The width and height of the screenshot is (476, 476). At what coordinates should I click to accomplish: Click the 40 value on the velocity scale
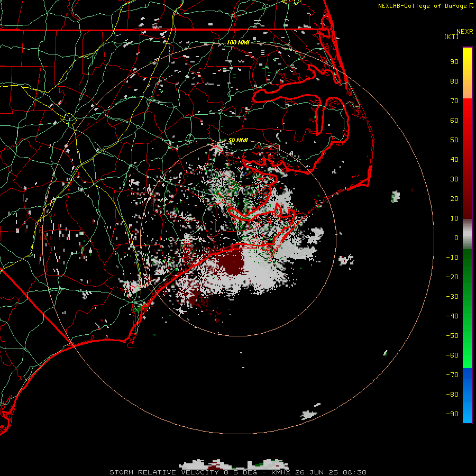coord(454,159)
